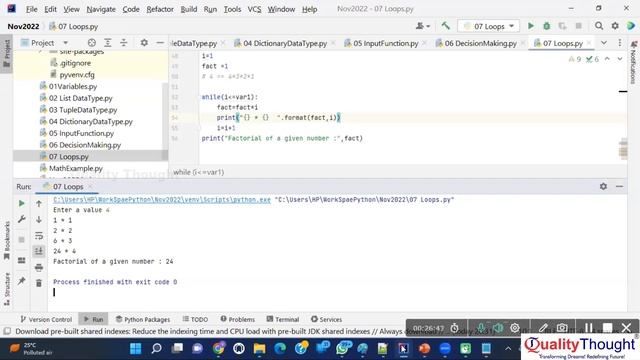Viewport: 640px width, 360px height.
Task: Open the 07 Loops run configuration dropdown
Action: [489, 26]
